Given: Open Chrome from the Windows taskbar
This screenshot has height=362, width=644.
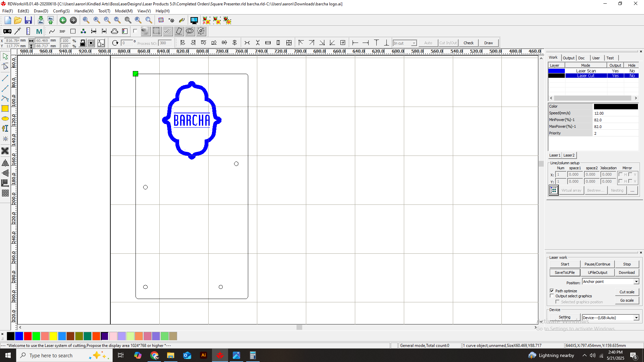Looking at the screenshot, I should click(154, 355).
